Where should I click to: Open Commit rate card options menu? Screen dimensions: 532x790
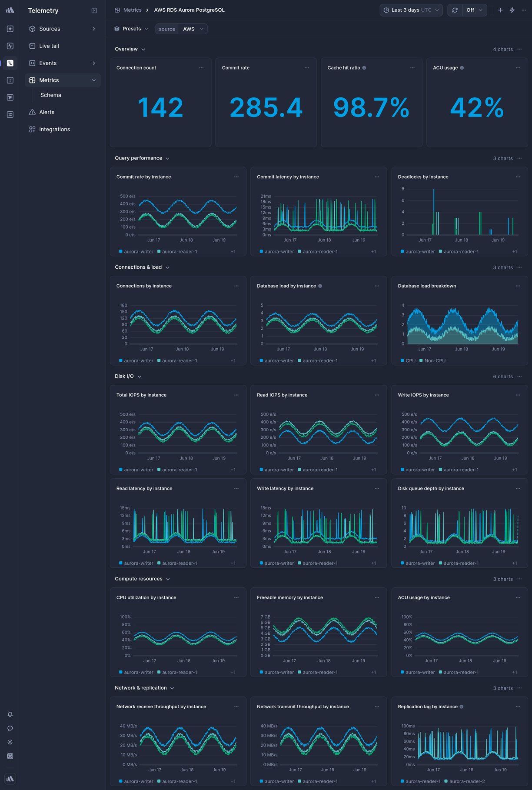[x=307, y=68]
